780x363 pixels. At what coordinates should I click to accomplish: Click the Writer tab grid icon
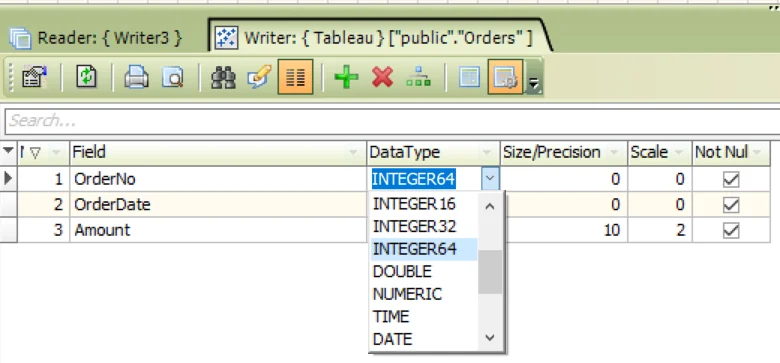click(226, 38)
